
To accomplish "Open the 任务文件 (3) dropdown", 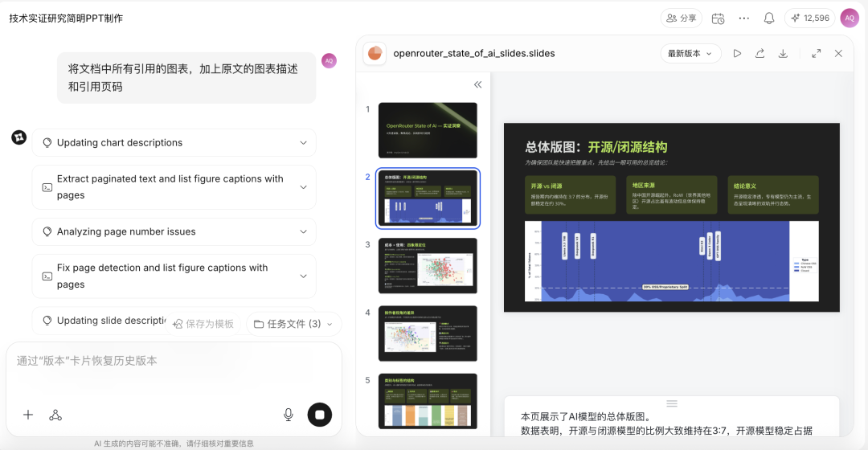I will [293, 324].
